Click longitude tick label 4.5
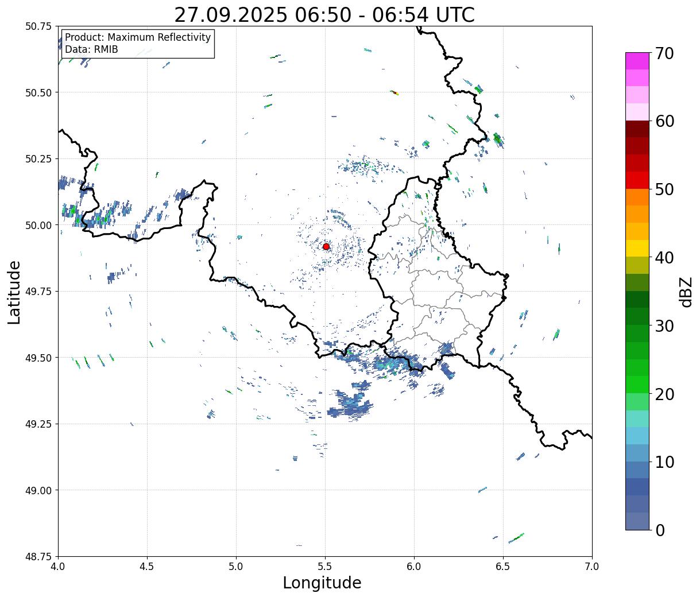Viewport: 700px width, 597px height. [x=147, y=567]
